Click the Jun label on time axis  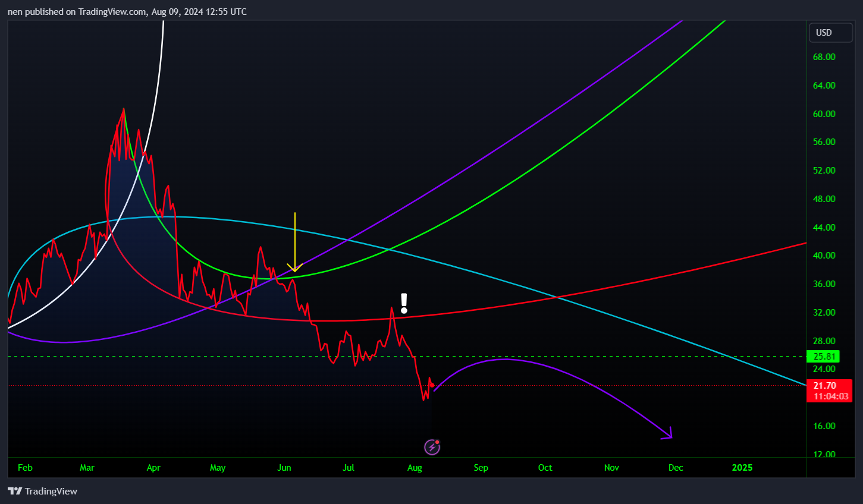tap(284, 468)
